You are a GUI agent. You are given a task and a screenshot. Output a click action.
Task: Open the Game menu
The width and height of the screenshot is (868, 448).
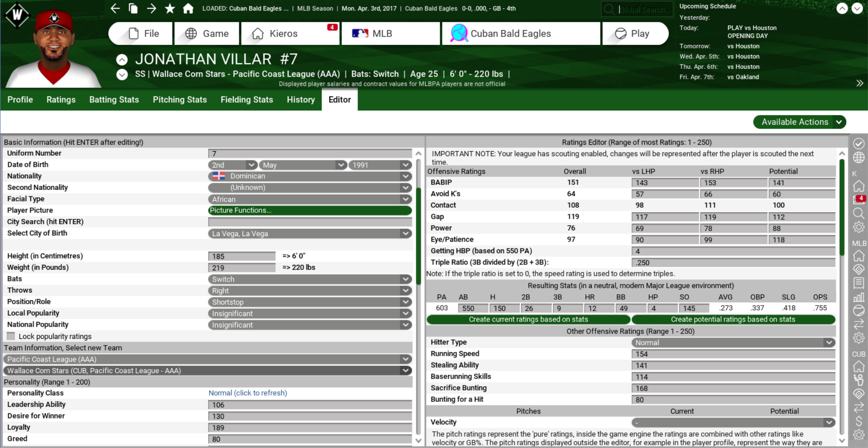pos(207,33)
